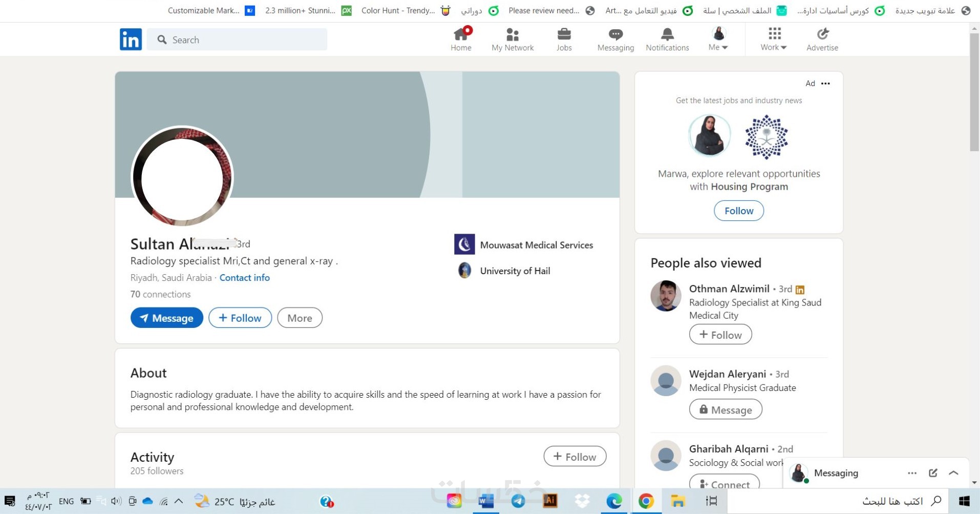The image size is (980, 514).
Task: Open Task View on taskbar
Action: pos(711,501)
